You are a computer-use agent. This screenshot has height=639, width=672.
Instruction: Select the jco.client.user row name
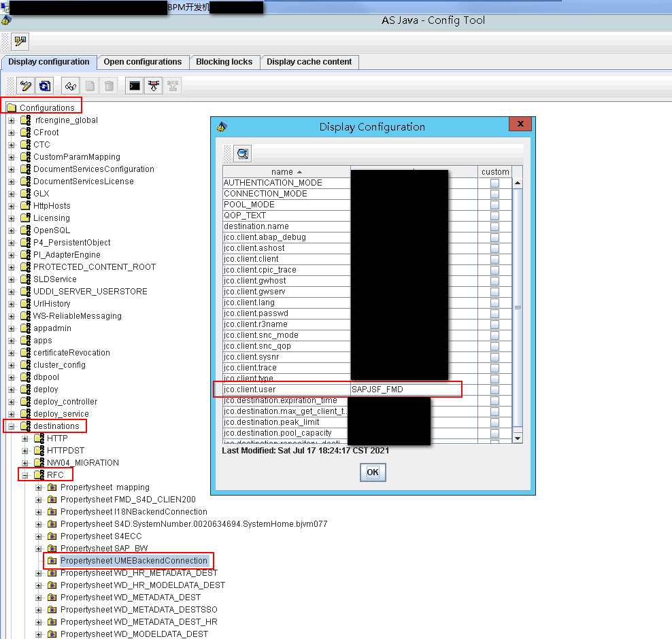pos(286,390)
